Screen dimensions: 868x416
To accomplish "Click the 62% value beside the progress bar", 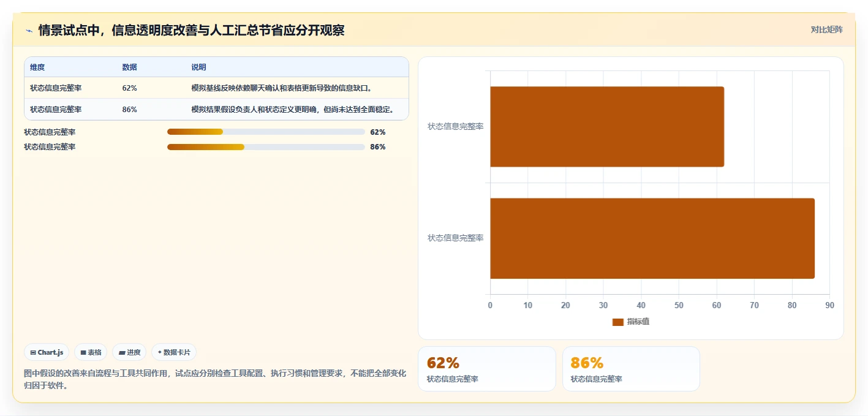I will pos(378,132).
